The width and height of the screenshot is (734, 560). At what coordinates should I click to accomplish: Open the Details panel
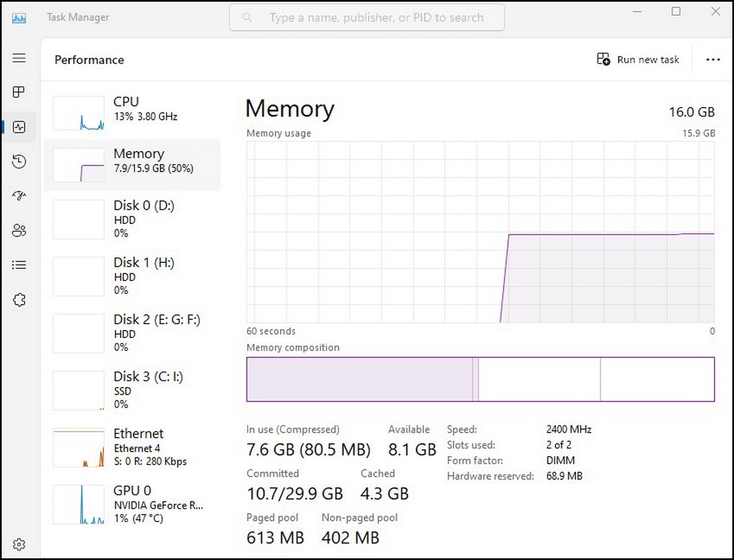19,265
